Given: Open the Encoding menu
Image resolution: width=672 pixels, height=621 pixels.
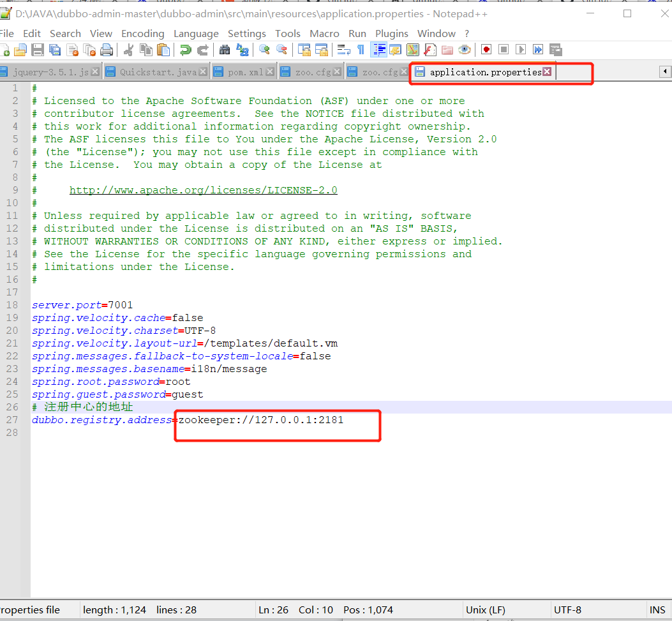Looking at the screenshot, I should pos(143,33).
